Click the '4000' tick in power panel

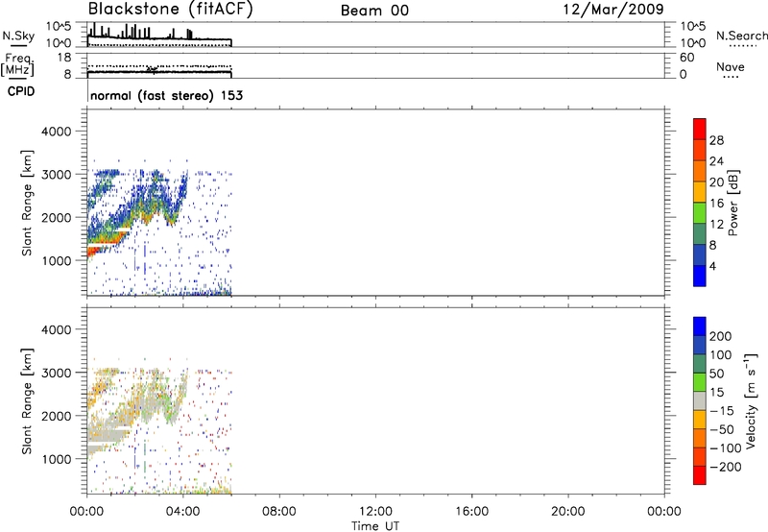click(x=57, y=132)
